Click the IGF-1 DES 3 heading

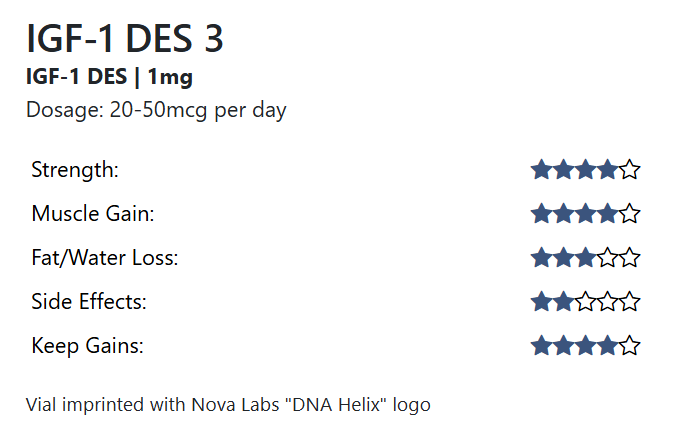125,39
